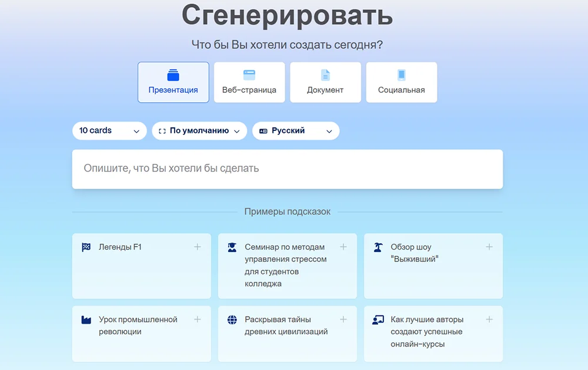This screenshot has width=588, height=370.
Task: Choose the Как лучшие авторы example prompt
Action: click(x=427, y=332)
